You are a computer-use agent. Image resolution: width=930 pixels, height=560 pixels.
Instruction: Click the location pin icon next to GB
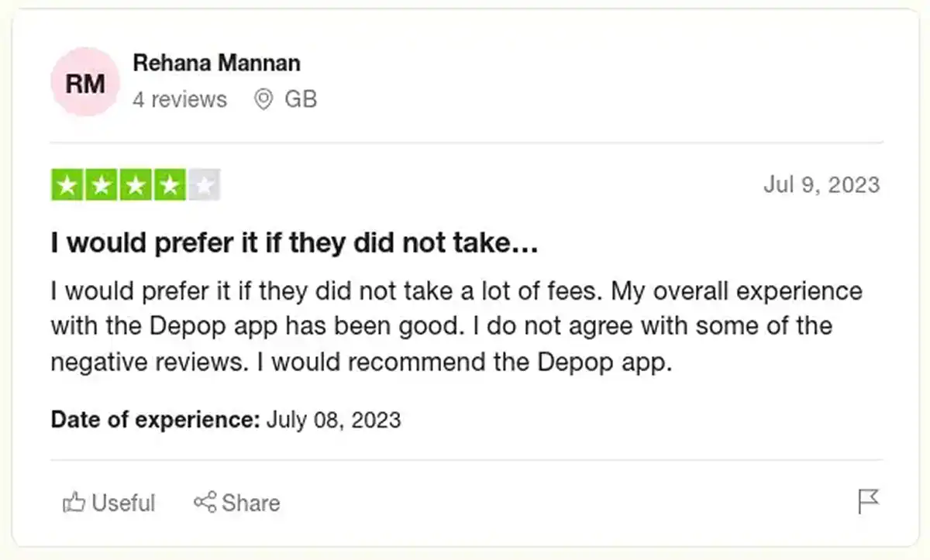tap(263, 99)
